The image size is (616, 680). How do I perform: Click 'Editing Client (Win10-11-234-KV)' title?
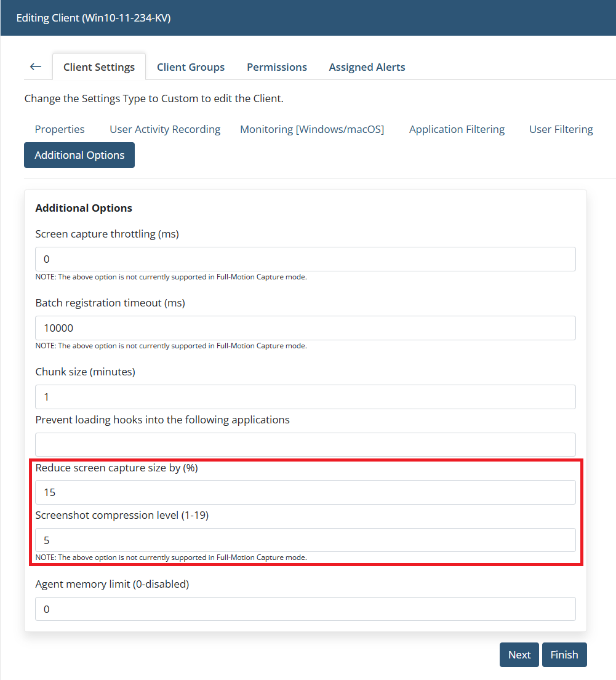94,18
